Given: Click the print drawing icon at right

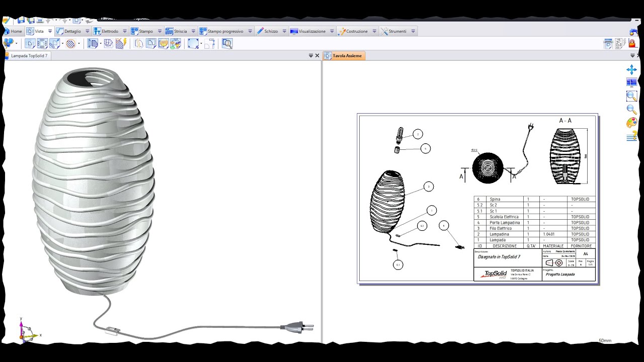Looking at the screenshot, I should click(x=608, y=44).
